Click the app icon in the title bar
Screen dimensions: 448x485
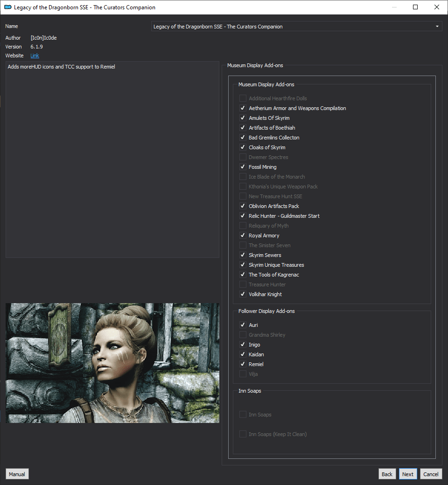8,7
